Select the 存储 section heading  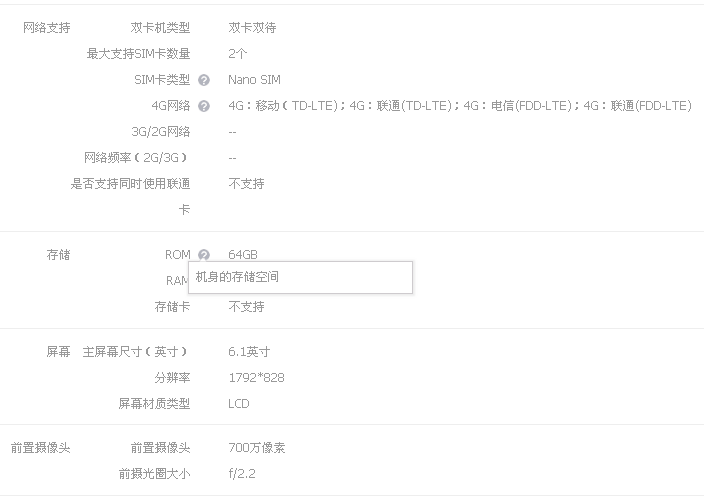pyautogui.click(x=59, y=255)
